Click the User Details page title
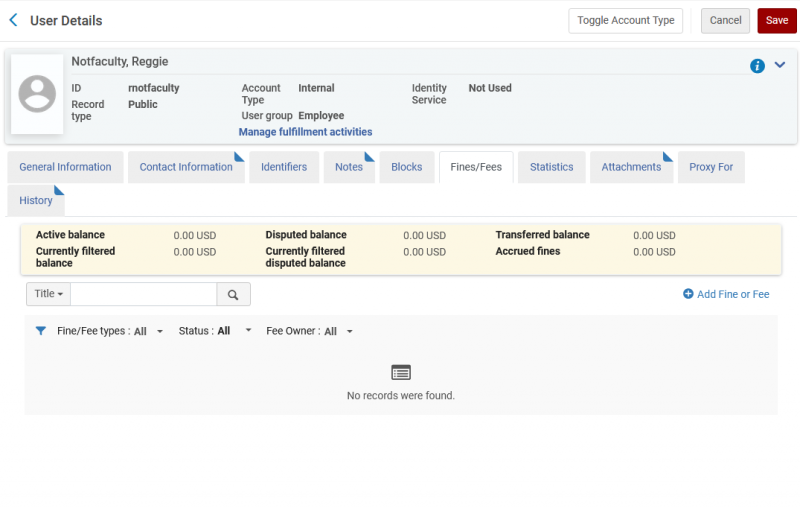The width and height of the screenshot is (800, 508). click(x=66, y=20)
